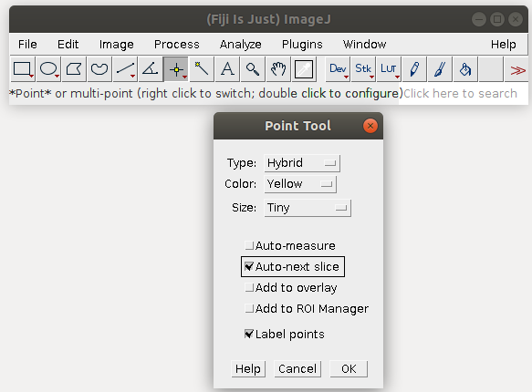Screen dimensions: 532x392
Task: Select the Wand tracing tool
Action: [202, 69]
